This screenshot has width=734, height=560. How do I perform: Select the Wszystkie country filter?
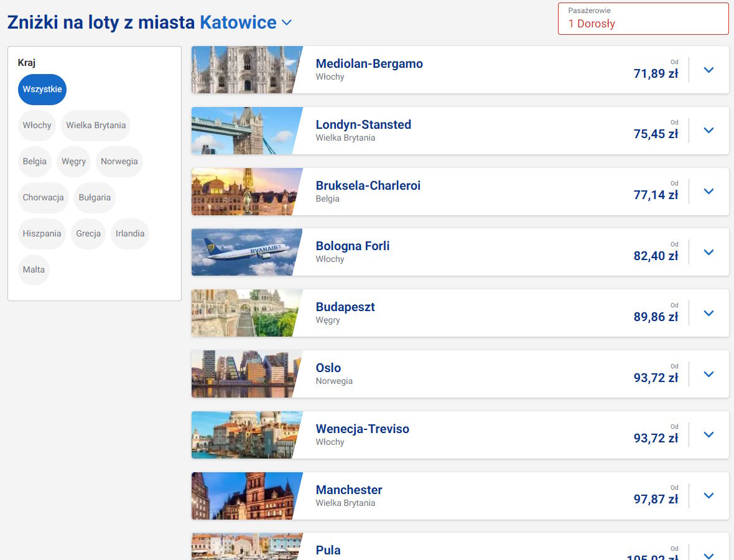42,90
